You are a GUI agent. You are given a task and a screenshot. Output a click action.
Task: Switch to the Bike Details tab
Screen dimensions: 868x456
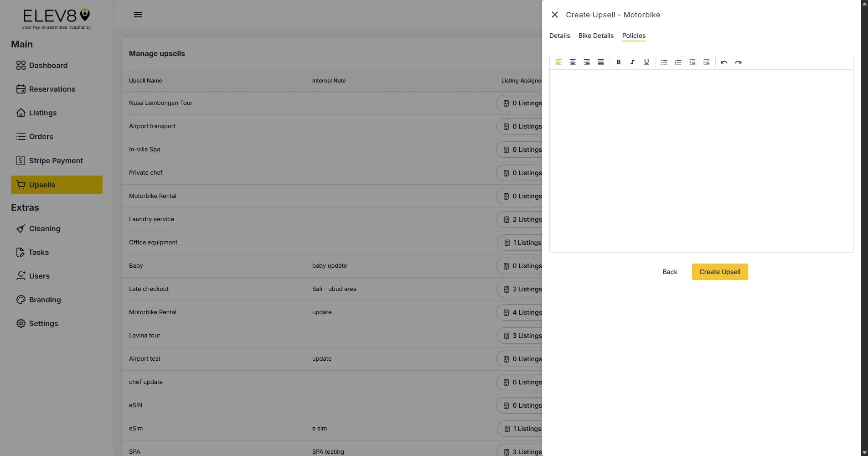coord(596,36)
